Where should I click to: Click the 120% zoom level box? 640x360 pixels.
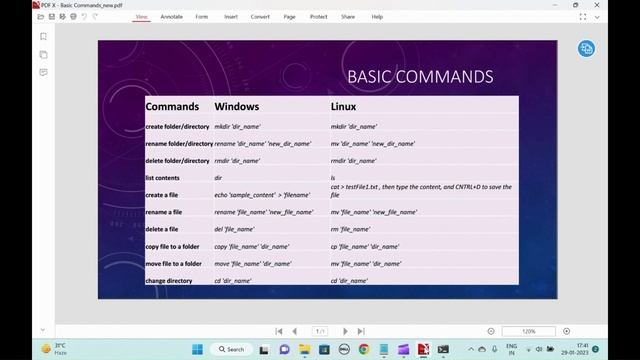tap(529, 331)
